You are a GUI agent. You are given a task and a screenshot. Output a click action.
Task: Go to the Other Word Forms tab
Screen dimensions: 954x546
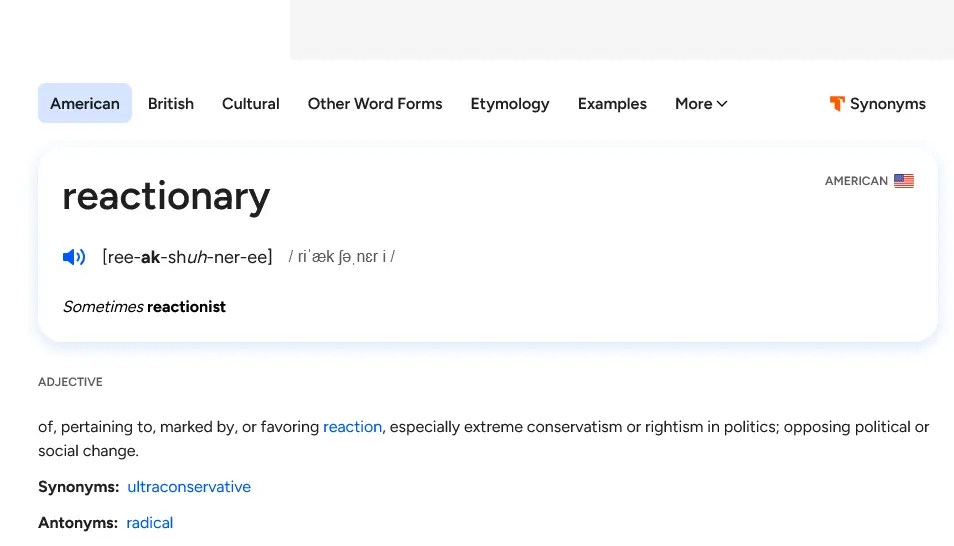click(x=375, y=103)
